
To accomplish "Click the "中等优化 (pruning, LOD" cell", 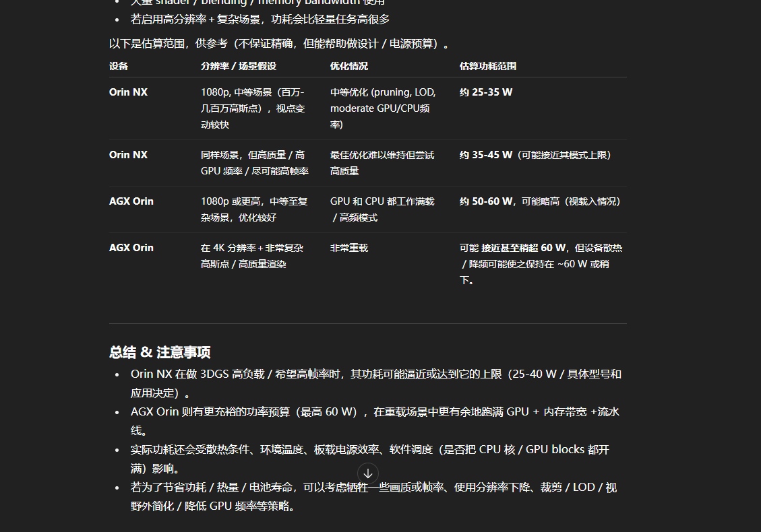I will pyautogui.click(x=383, y=108).
